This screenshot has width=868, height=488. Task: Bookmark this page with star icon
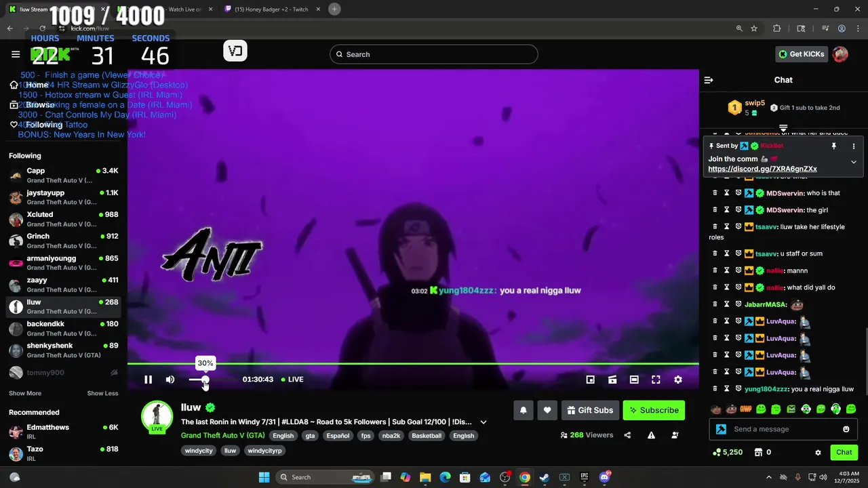point(754,28)
